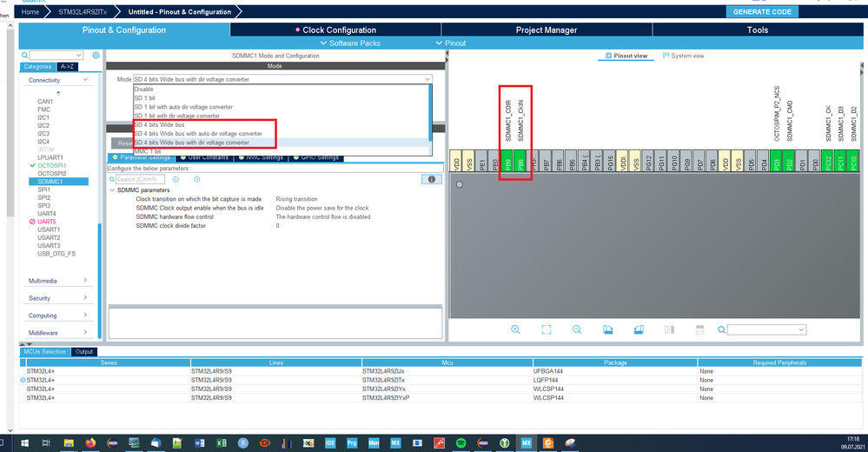This screenshot has height=452, width=868.
Task: Open File Explorer from the taskbar
Action: 69,442
